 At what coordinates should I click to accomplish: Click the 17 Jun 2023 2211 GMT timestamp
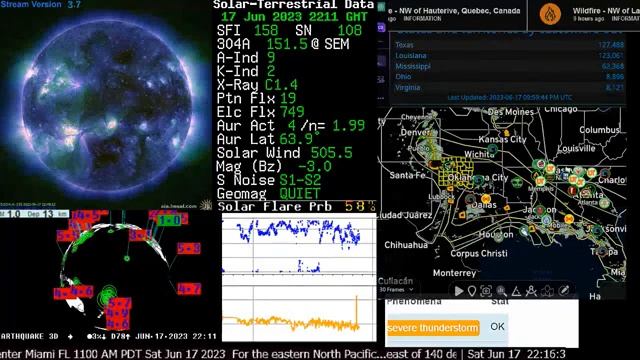(x=294, y=17)
